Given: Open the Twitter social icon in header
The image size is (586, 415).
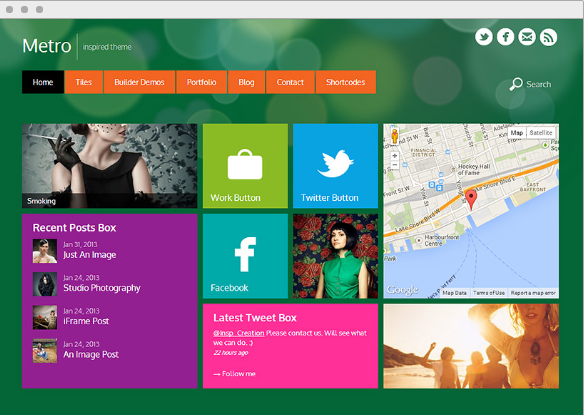Looking at the screenshot, I should pyautogui.click(x=484, y=37).
